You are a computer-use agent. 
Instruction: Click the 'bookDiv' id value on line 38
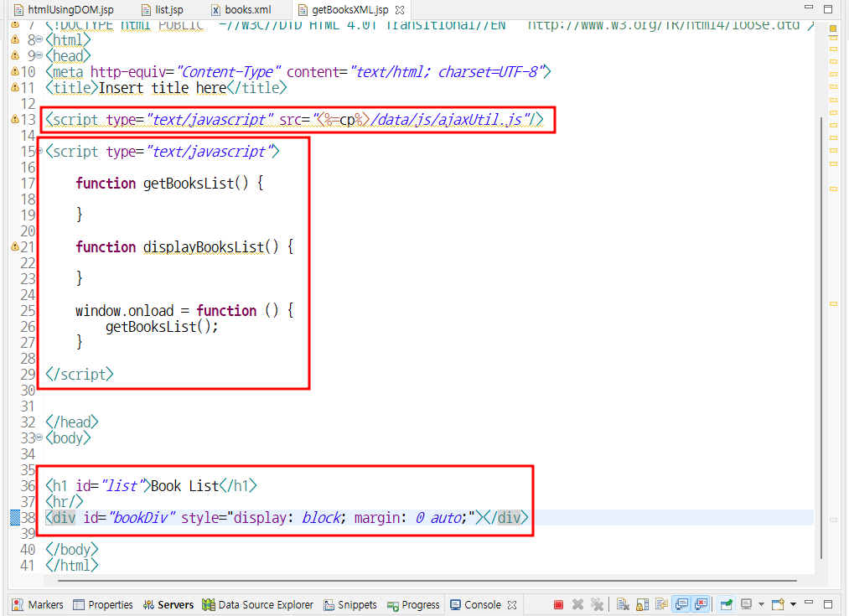pyautogui.click(x=142, y=517)
